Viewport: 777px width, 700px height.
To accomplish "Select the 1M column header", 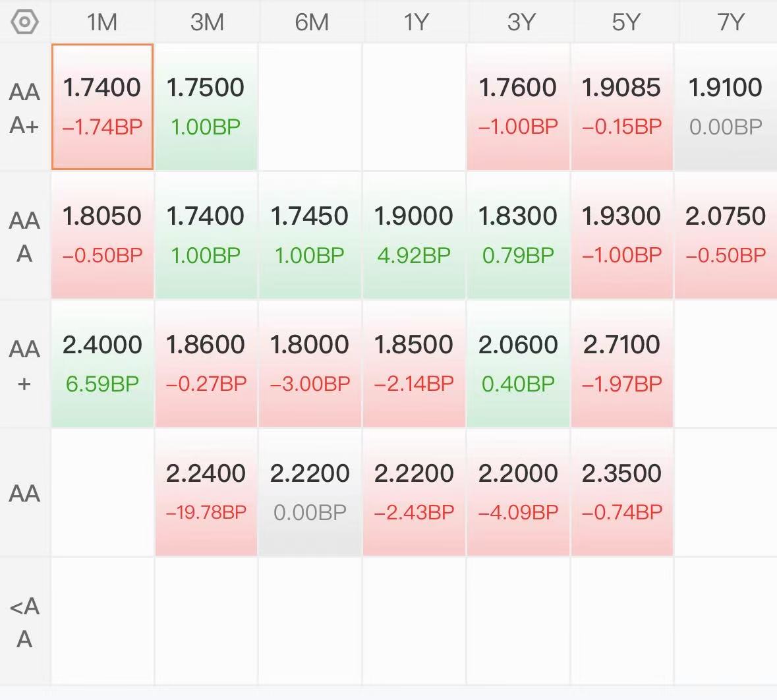I will pyautogui.click(x=102, y=22).
